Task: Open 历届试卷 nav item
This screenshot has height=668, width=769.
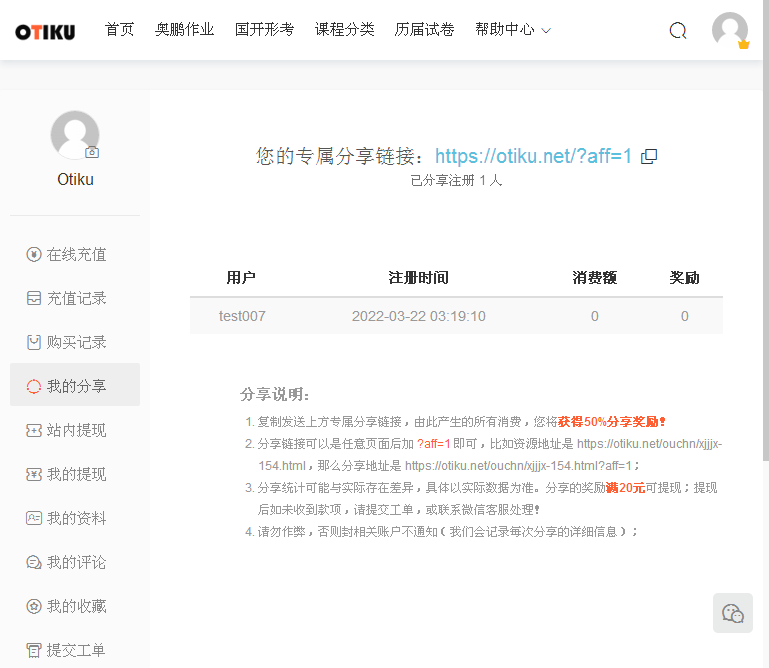Action: click(x=424, y=29)
